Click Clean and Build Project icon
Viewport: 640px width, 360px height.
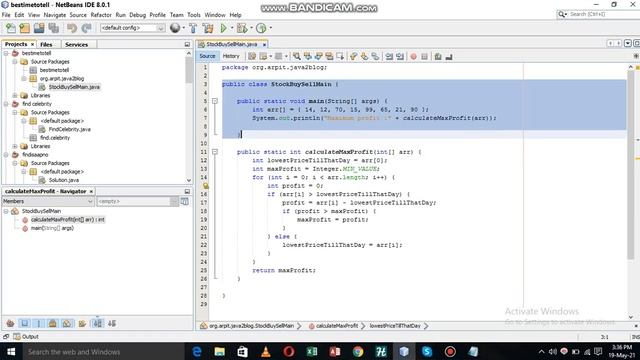(x=208, y=28)
